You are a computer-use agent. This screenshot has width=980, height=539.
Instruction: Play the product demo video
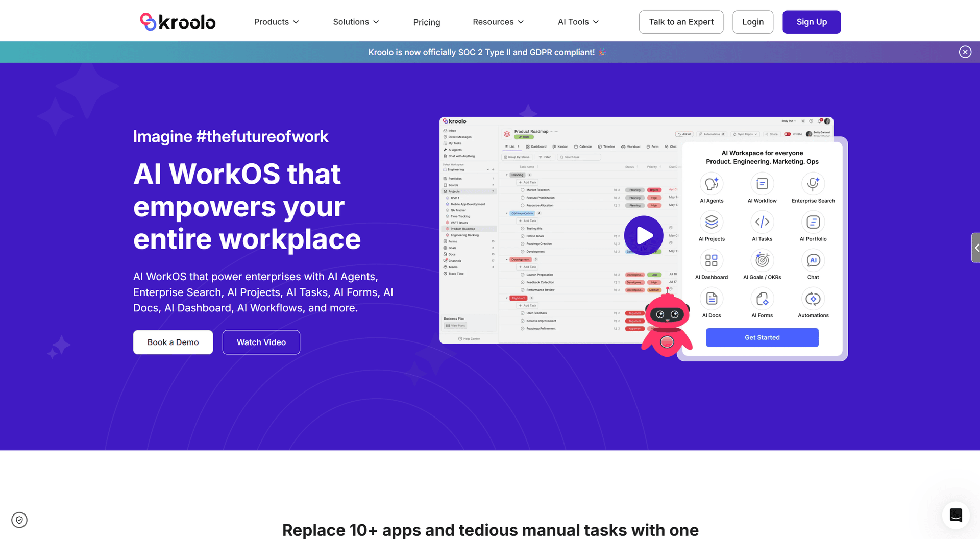(644, 235)
